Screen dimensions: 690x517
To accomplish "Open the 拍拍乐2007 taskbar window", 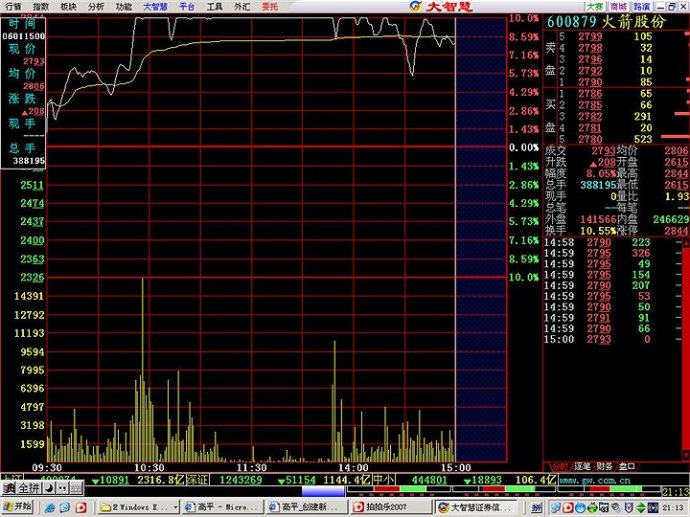I will (383, 507).
